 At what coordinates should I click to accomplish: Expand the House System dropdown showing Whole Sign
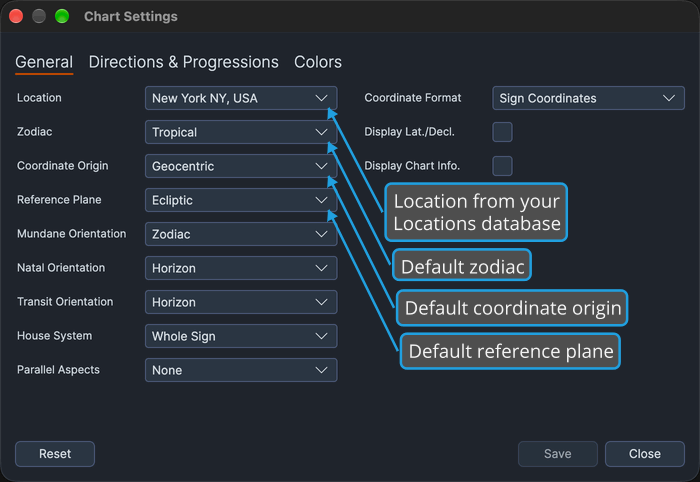pos(241,336)
